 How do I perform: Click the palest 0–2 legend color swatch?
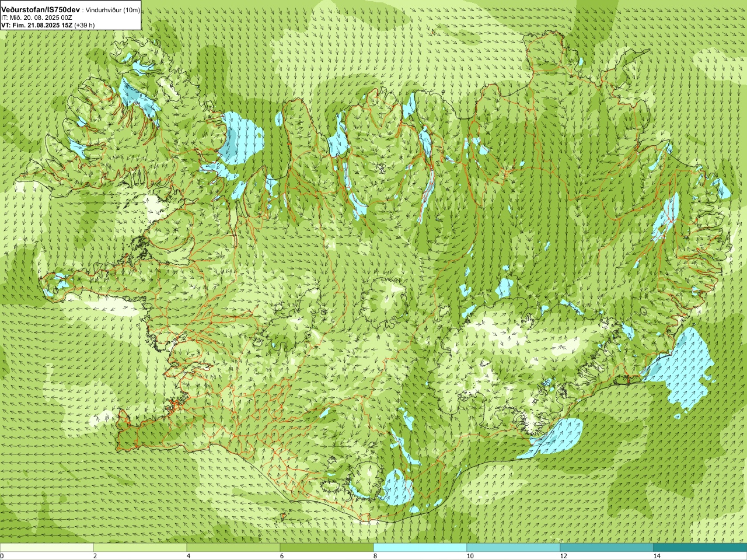pos(47,548)
